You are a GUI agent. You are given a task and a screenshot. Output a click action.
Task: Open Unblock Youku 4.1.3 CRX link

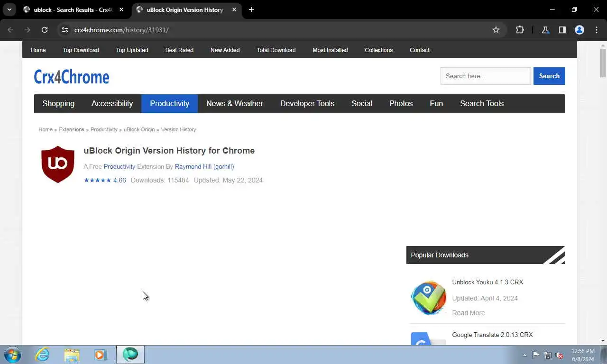click(x=487, y=282)
